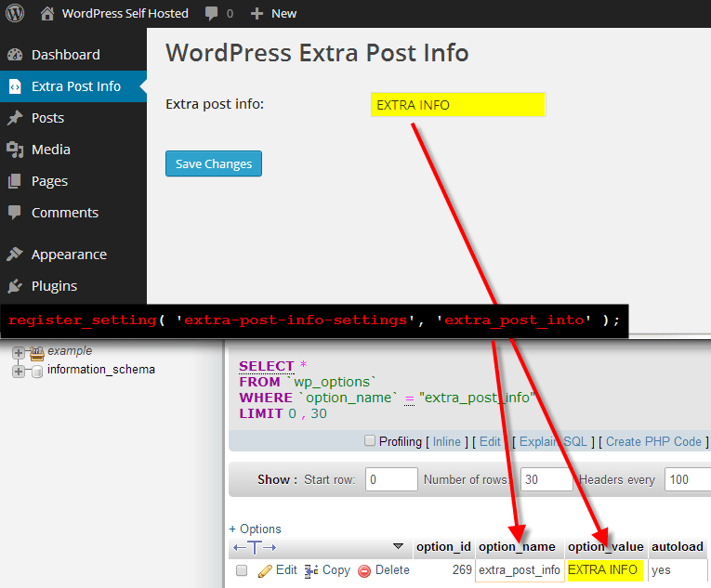Click New in the admin bar
The width and height of the screenshot is (711, 588).
[x=283, y=14]
